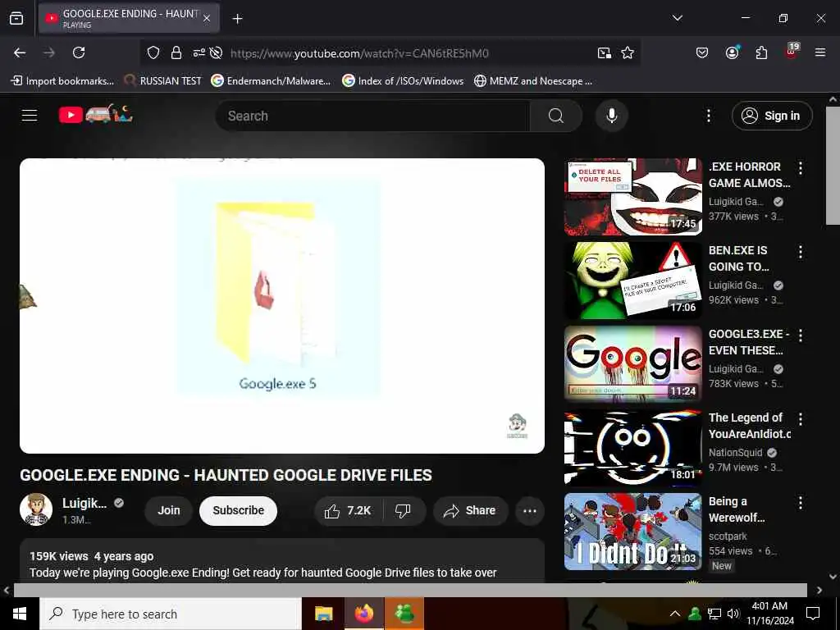Start voice search with microphone
Screen dimensions: 840x630
coord(611,116)
